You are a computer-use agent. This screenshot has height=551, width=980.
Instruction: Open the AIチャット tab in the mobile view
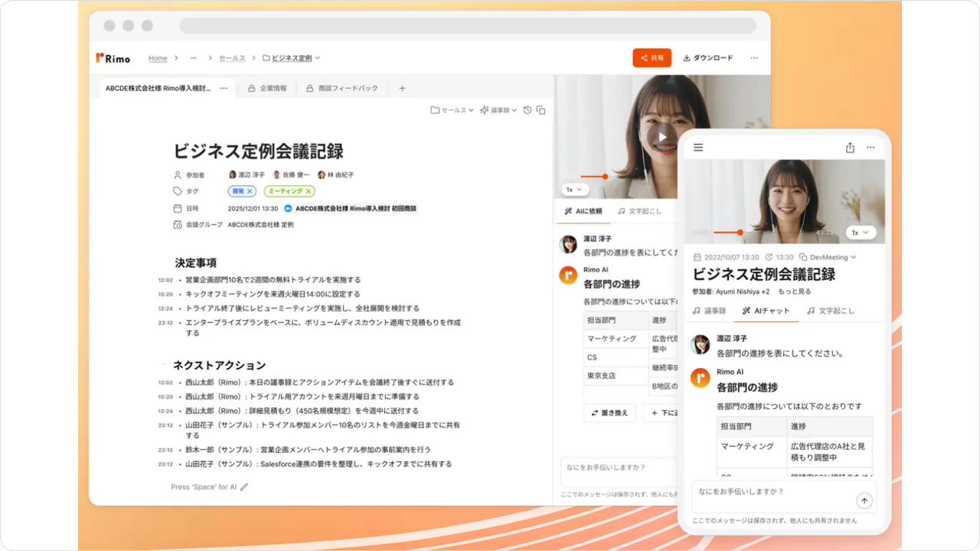tap(766, 311)
